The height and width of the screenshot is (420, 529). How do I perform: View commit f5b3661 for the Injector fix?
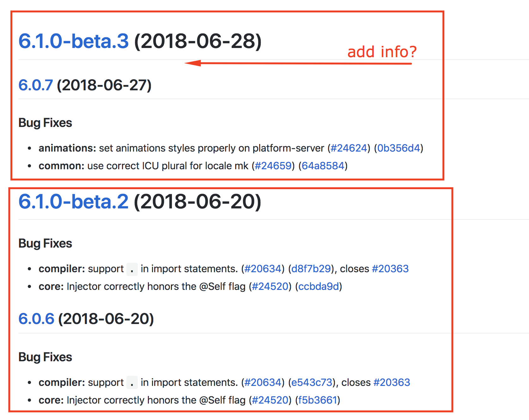(318, 400)
